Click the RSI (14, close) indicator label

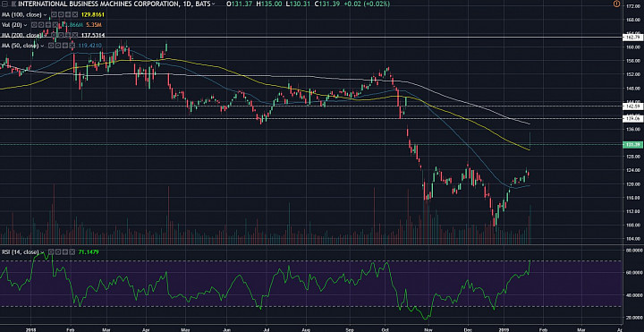[x=20, y=251]
